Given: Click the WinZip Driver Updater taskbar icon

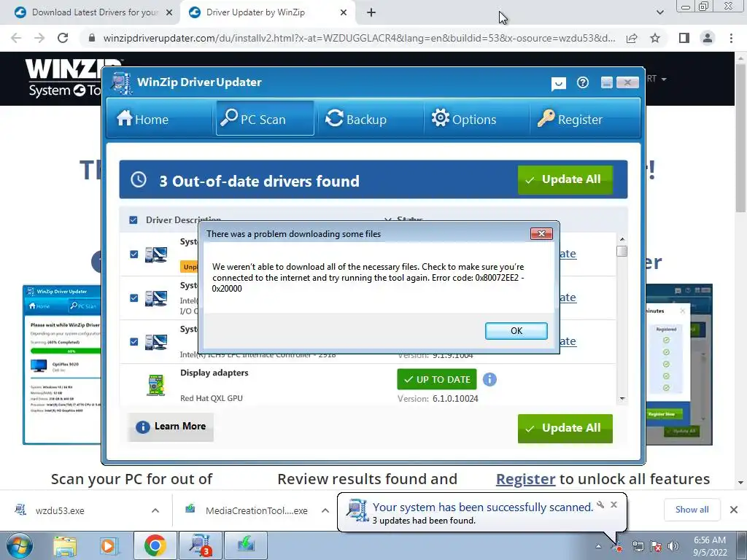Looking at the screenshot, I should (x=201, y=545).
